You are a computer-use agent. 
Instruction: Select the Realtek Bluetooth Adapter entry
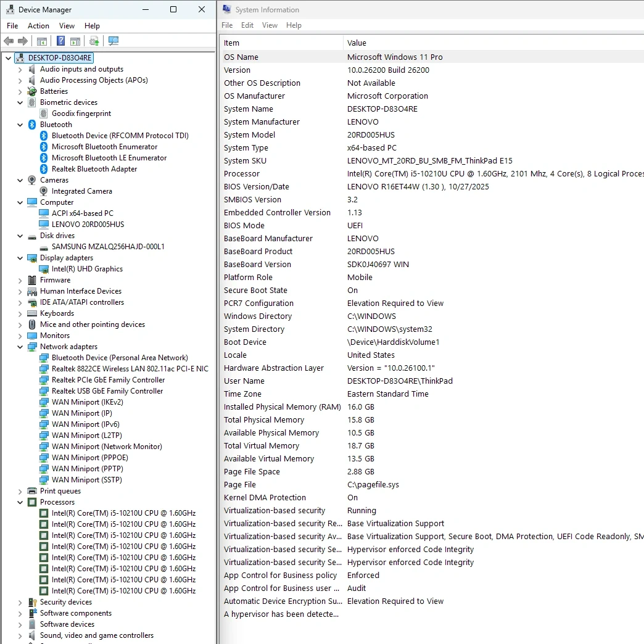coord(94,169)
